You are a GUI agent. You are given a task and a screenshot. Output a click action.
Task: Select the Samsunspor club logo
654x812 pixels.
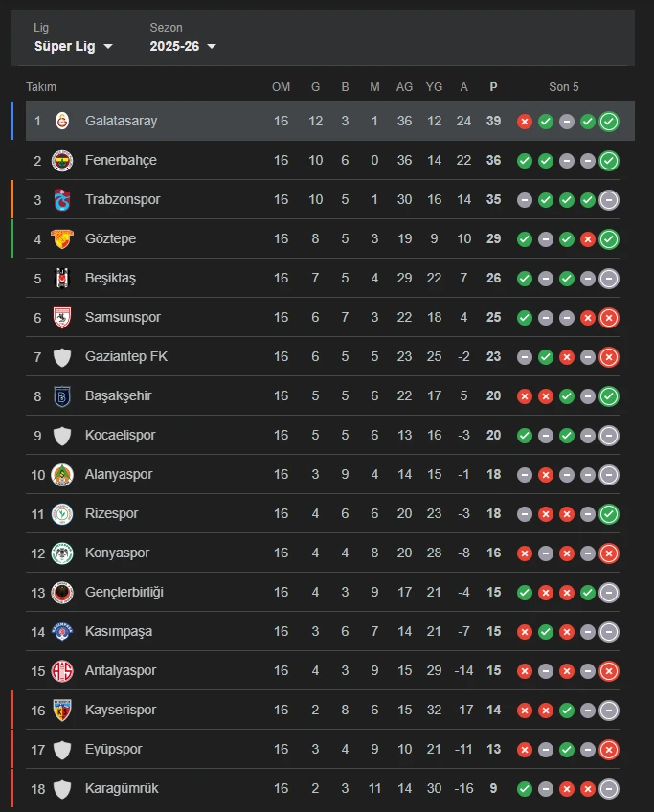pos(62,317)
